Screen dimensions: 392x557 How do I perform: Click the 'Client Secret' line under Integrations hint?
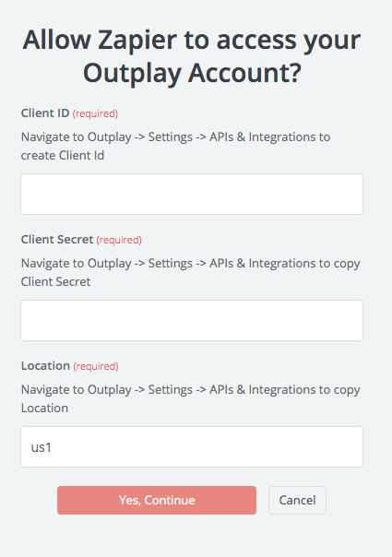pos(55,281)
